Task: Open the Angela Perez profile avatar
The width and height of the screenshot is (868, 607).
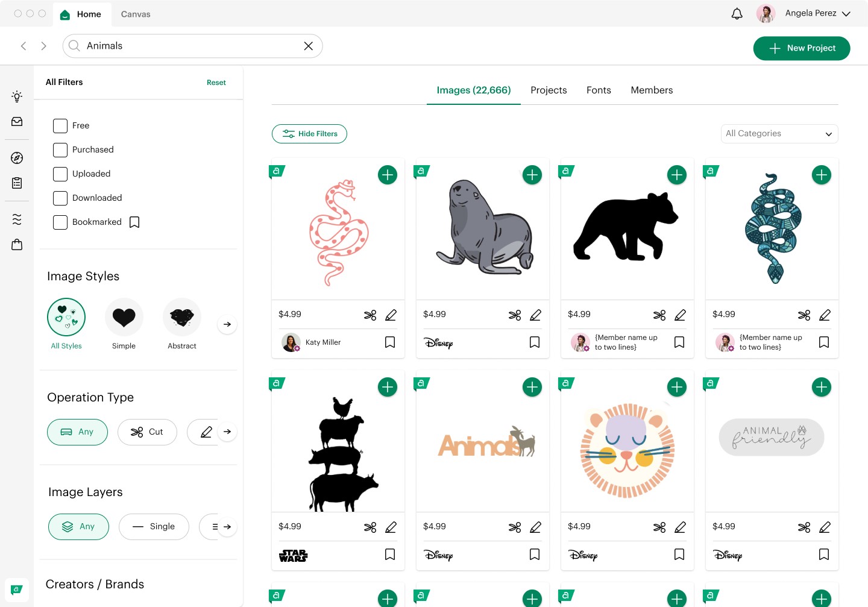Action: click(766, 13)
